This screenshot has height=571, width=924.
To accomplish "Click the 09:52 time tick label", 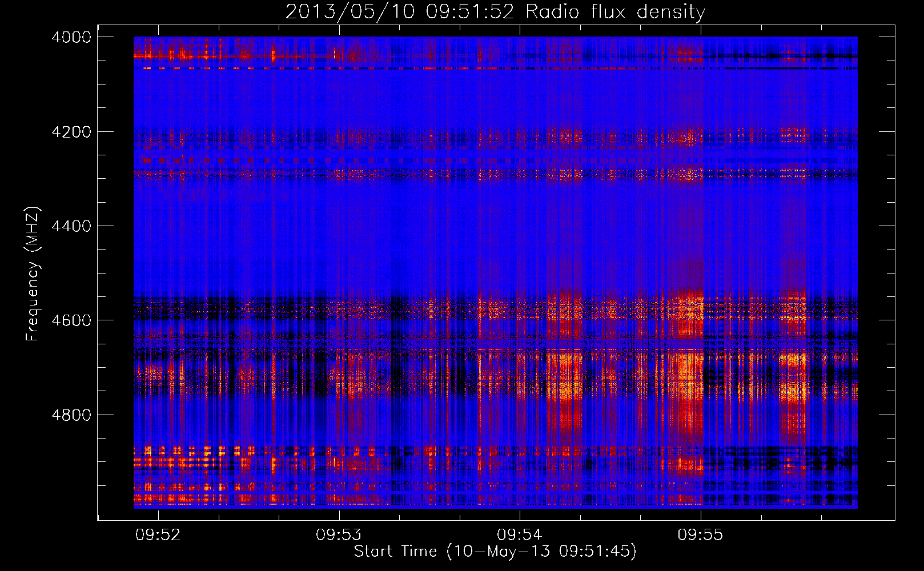I will (158, 534).
